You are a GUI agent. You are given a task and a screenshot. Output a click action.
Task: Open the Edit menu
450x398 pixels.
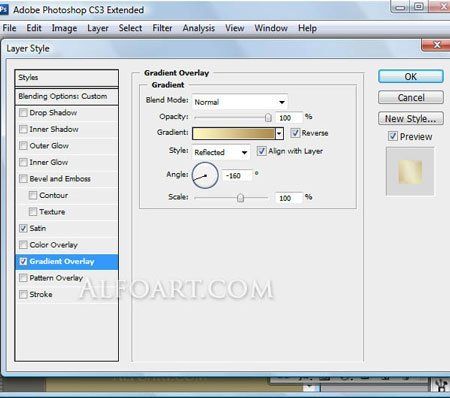[34, 28]
